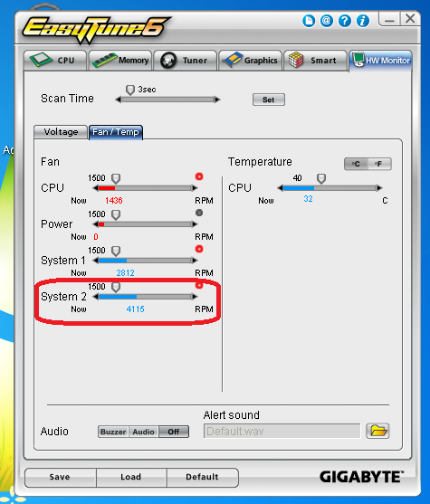
Task: Browse alert sound with folder icon
Action: [377, 431]
